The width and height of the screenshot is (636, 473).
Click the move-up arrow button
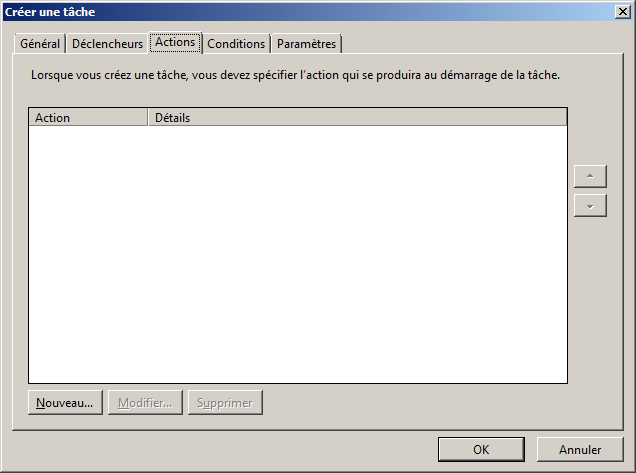[590, 176]
